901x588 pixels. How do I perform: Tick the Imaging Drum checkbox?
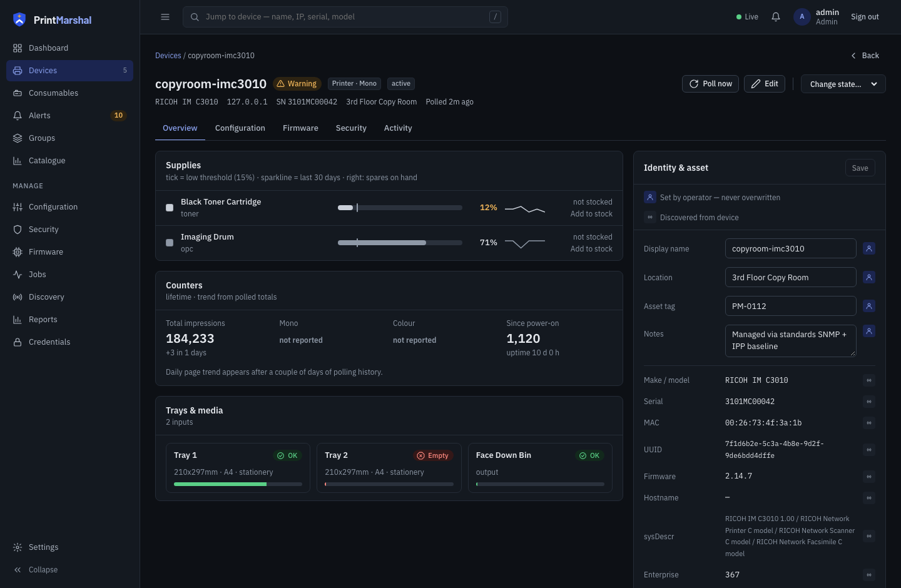tap(170, 243)
